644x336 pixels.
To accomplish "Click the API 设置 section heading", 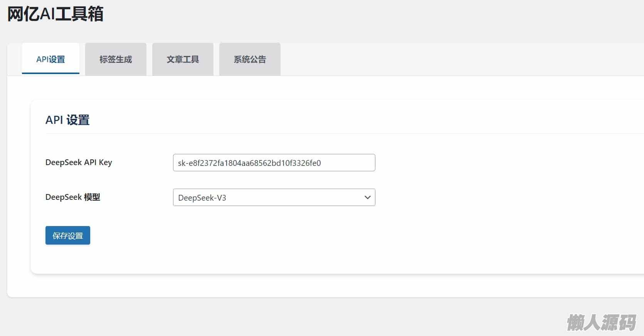I will pos(67,120).
